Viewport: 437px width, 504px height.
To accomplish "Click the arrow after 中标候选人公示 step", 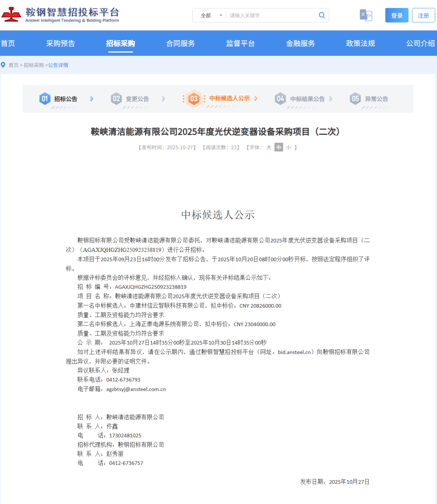I will pyautogui.click(x=256, y=99).
